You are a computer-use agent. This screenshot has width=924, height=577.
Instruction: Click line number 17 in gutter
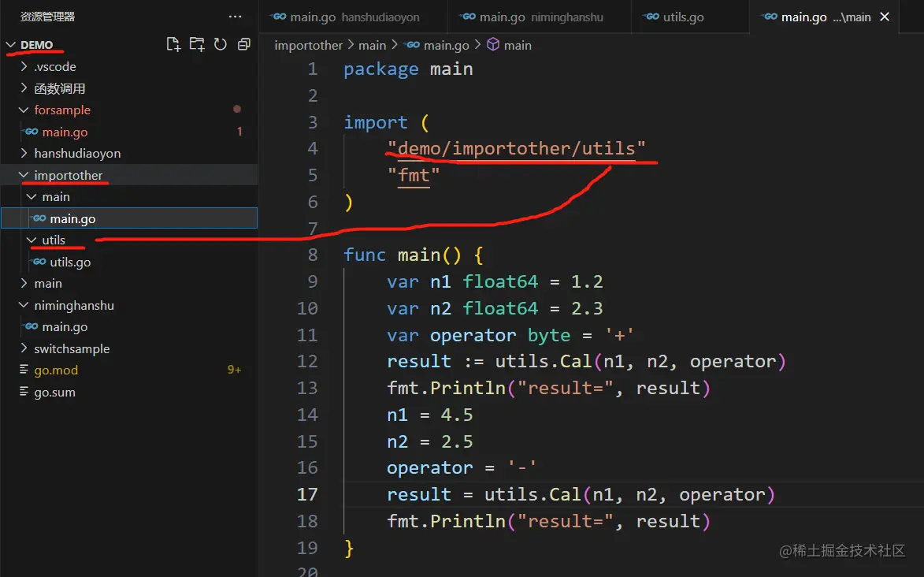point(307,493)
